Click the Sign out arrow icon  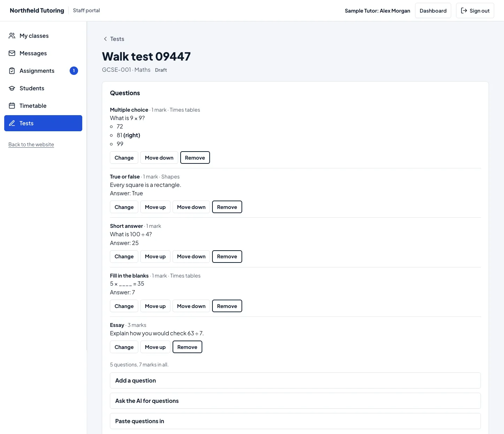pos(464,10)
